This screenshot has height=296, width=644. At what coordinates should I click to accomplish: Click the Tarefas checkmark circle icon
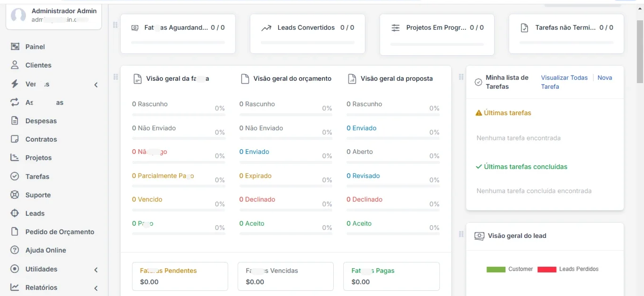pos(15,177)
